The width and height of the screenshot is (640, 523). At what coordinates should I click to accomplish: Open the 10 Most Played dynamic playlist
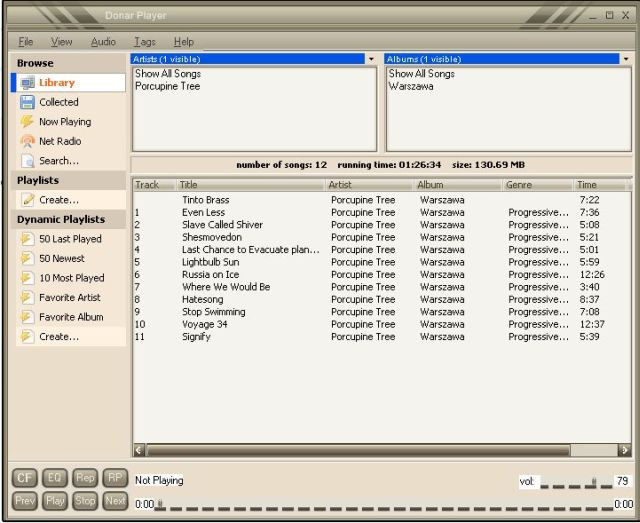[x=71, y=278]
